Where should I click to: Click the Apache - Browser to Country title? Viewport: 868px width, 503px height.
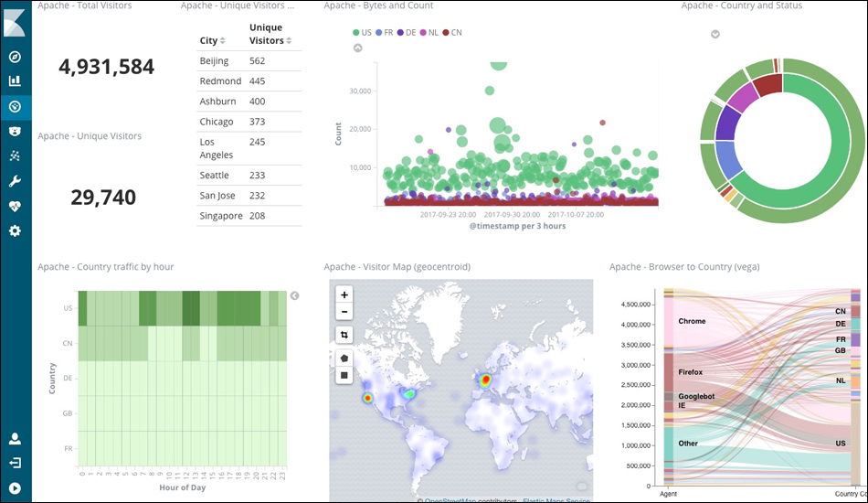click(684, 267)
